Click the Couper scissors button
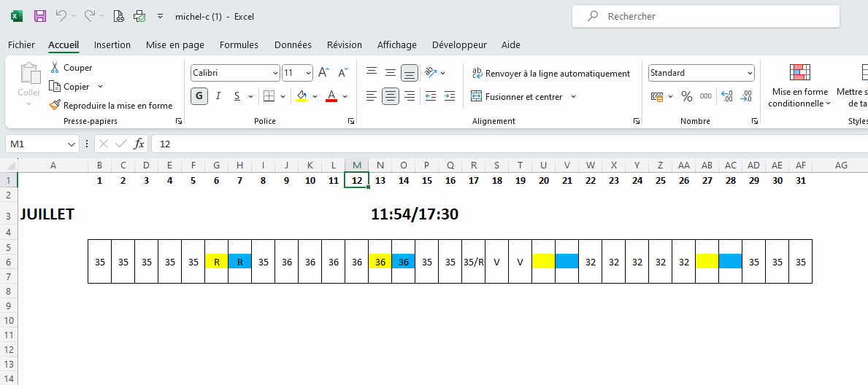The width and height of the screenshot is (868, 385). (x=71, y=68)
